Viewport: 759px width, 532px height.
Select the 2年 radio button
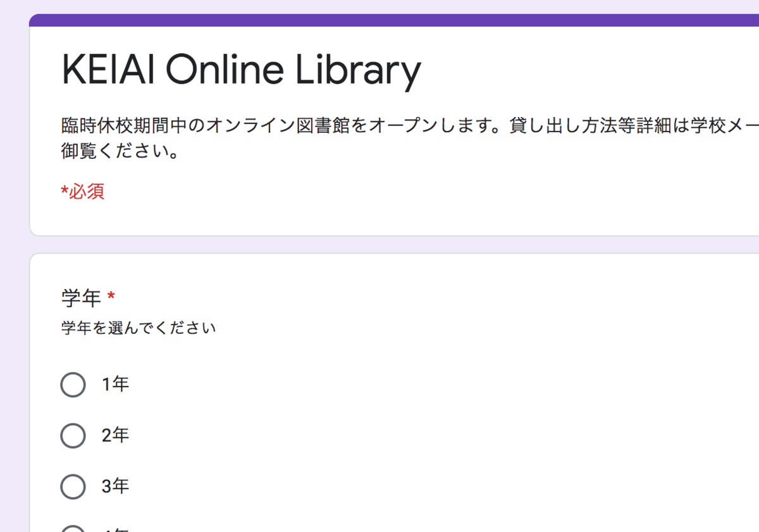tap(73, 435)
